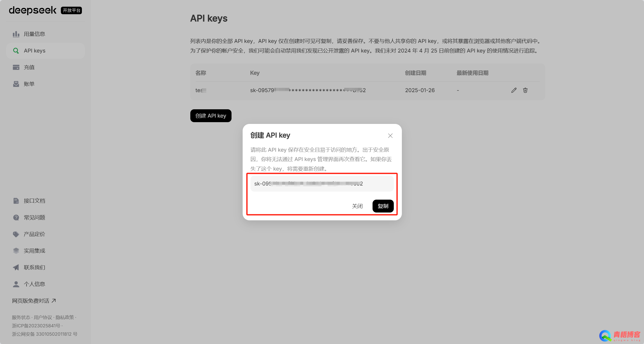Click 隐私政策 footer link
Image resolution: width=644 pixels, height=344 pixels.
click(x=65, y=317)
